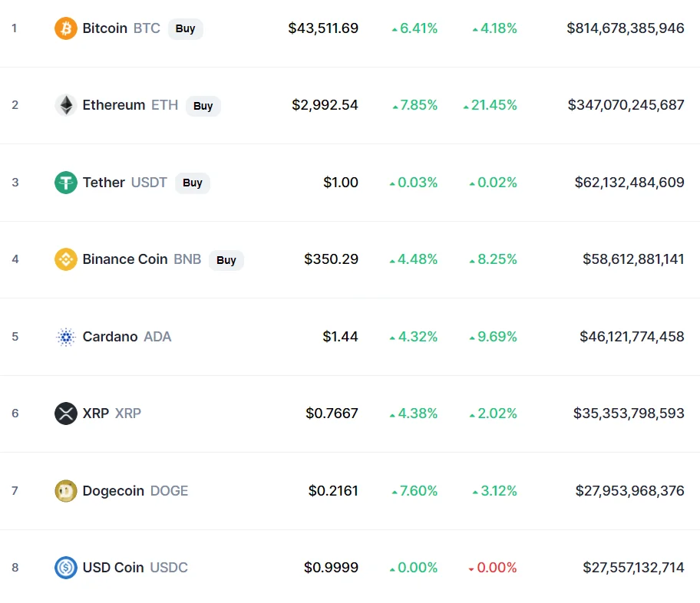This screenshot has height=603, width=700.
Task: Click the black XRP logo icon
Action: [x=66, y=414]
